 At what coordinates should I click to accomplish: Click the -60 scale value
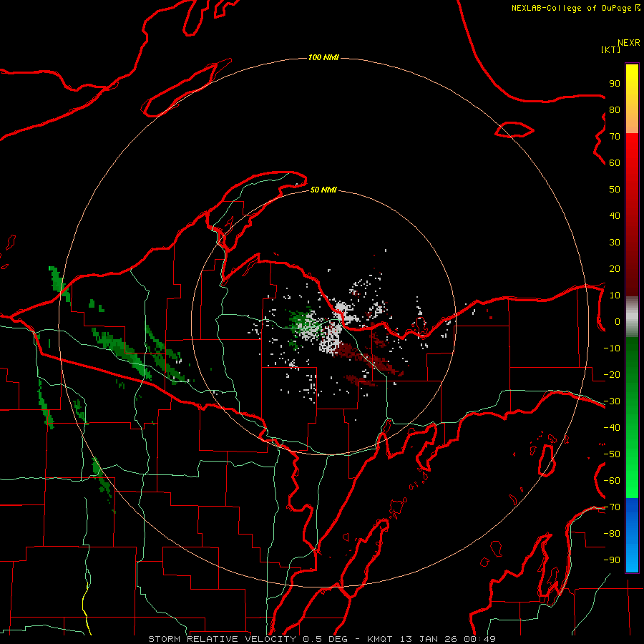coord(612,481)
